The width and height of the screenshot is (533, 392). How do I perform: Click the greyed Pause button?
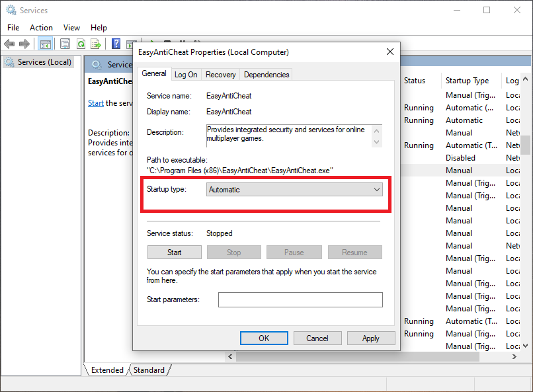point(294,253)
